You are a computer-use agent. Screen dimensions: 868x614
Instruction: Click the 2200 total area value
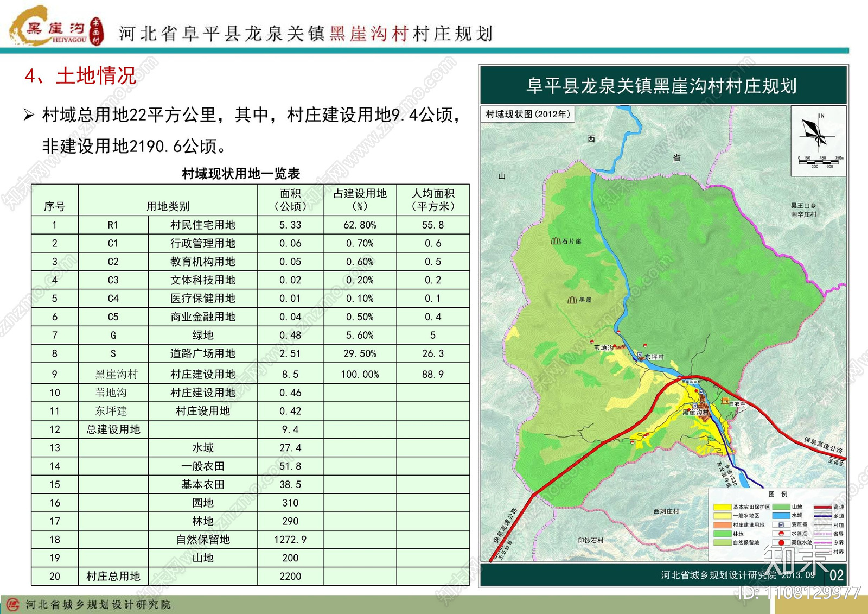pos(290,576)
